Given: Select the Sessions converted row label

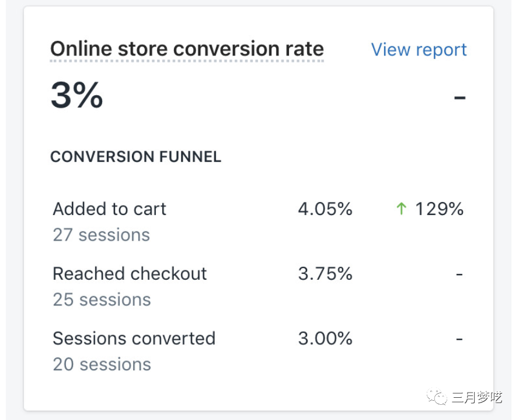Looking at the screenshot, I should [134, 338].
